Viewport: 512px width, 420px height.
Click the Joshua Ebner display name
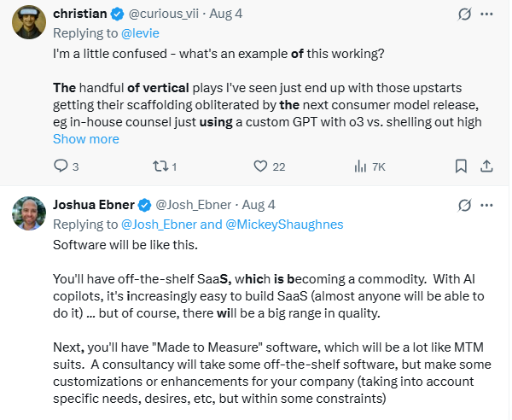pos(94,206)
